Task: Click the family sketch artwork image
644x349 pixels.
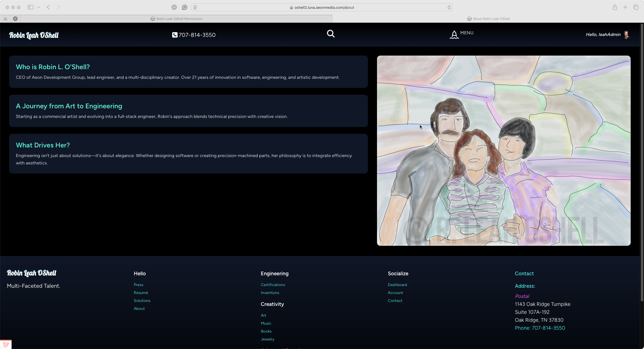Action: pyautogui.click(x=503, y=151)
